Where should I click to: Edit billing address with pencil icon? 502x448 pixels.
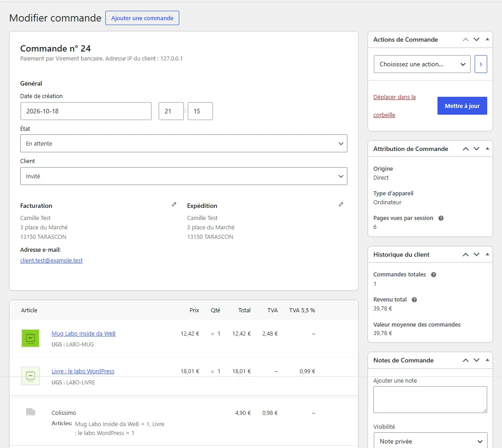pos(174,204)
